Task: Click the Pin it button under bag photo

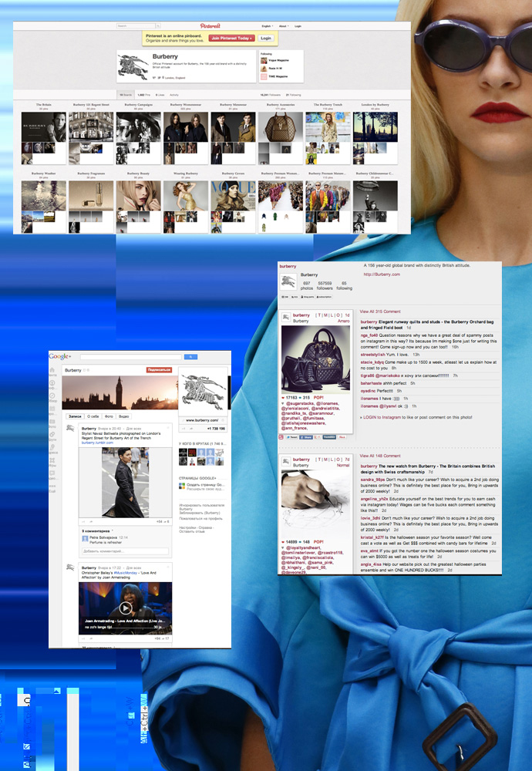Action: click(x=342, y=436)
